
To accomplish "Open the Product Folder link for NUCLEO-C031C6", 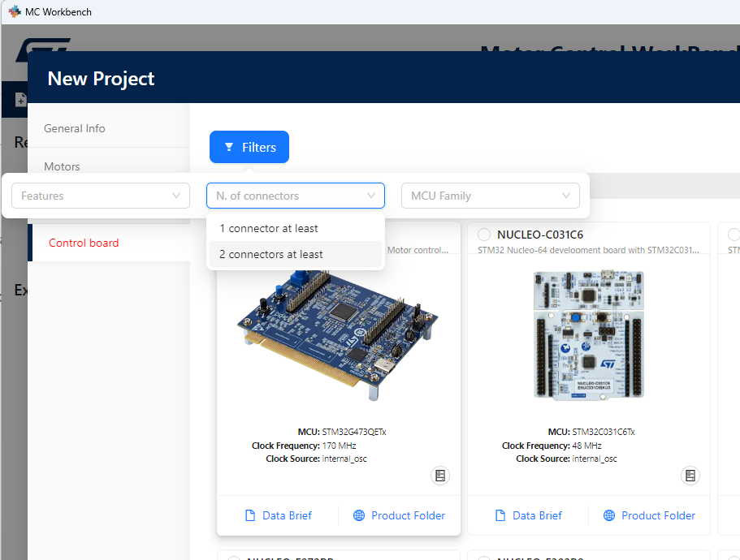I will coord(649,515).
